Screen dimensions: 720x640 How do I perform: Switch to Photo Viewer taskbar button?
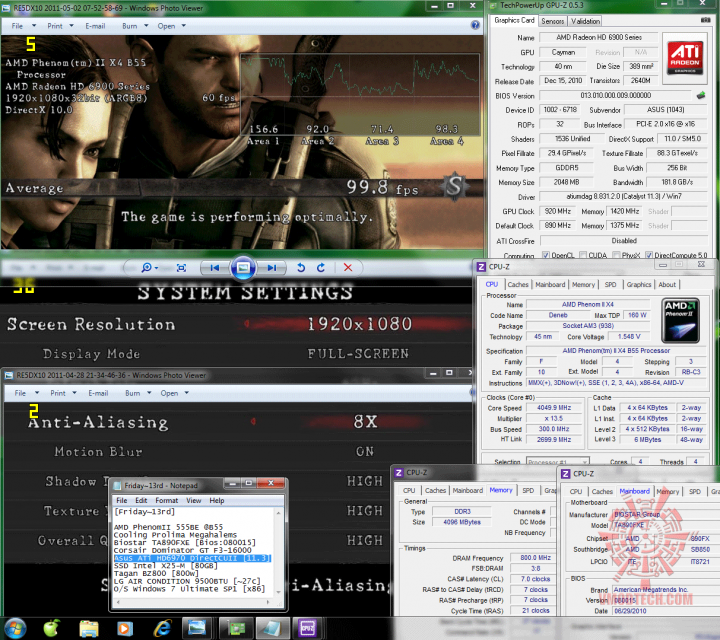[x=197, y=628]
